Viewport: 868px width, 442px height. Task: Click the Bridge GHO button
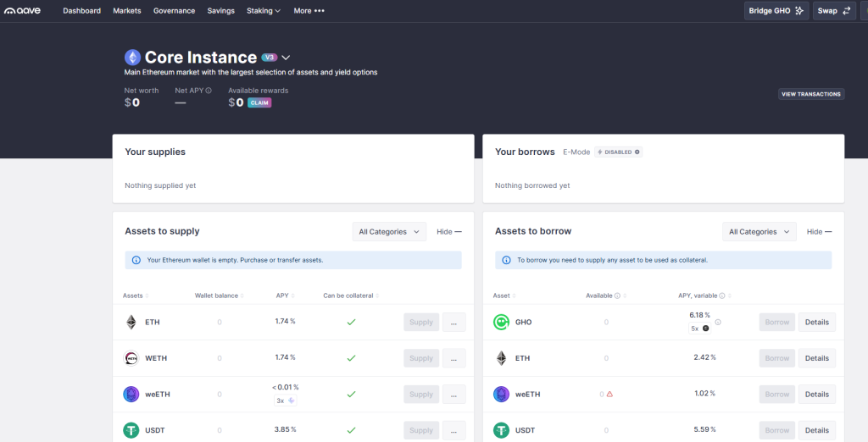pos(776,11)
